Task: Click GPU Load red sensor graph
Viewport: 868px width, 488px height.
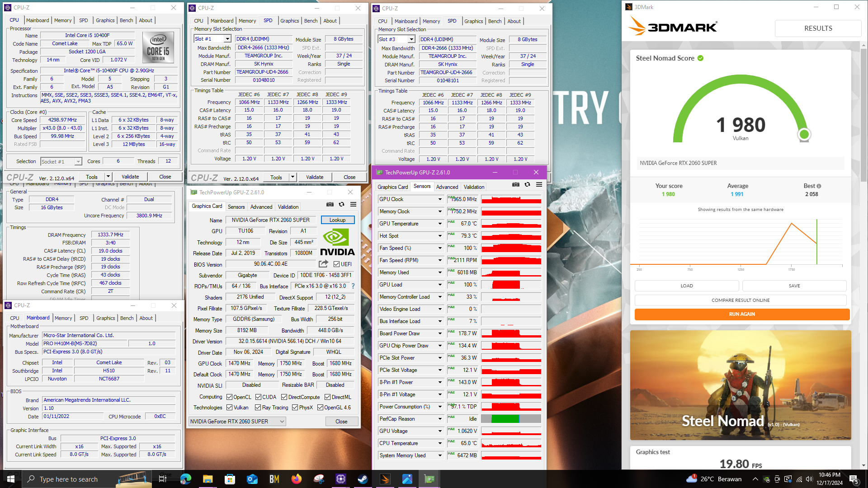Action: 511,285
